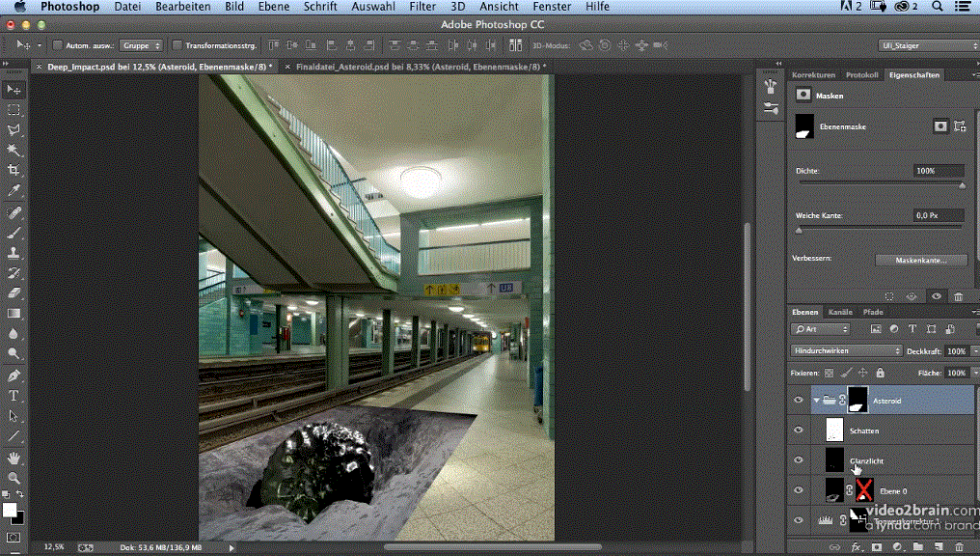Adjust the Dichte slider handle

pos(962,185)
